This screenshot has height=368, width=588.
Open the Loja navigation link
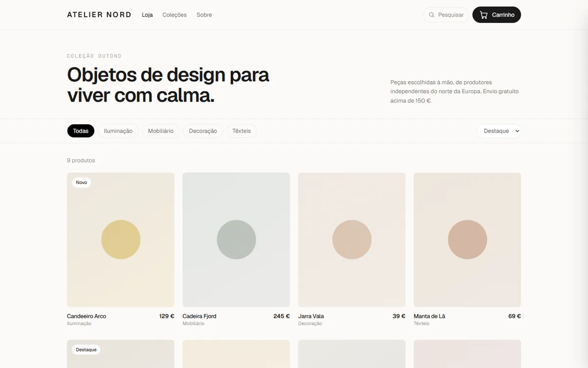(x=147, y=15)
